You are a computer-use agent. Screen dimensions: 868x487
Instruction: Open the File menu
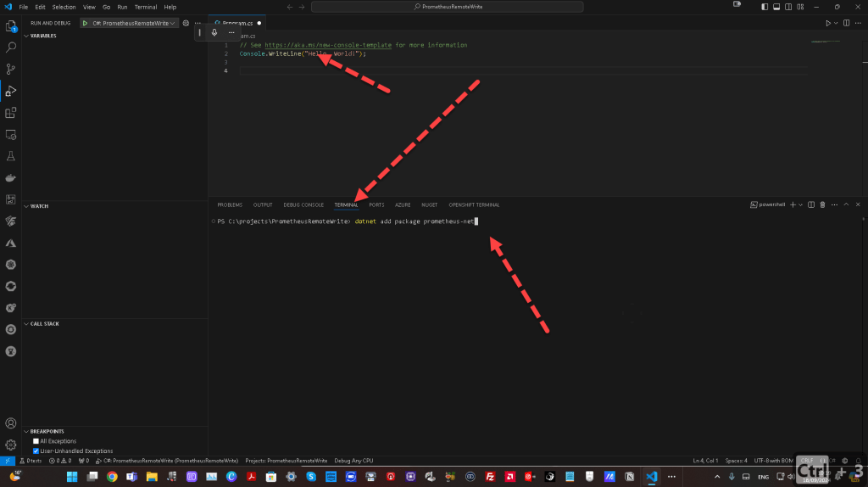[x=23, y=7]
